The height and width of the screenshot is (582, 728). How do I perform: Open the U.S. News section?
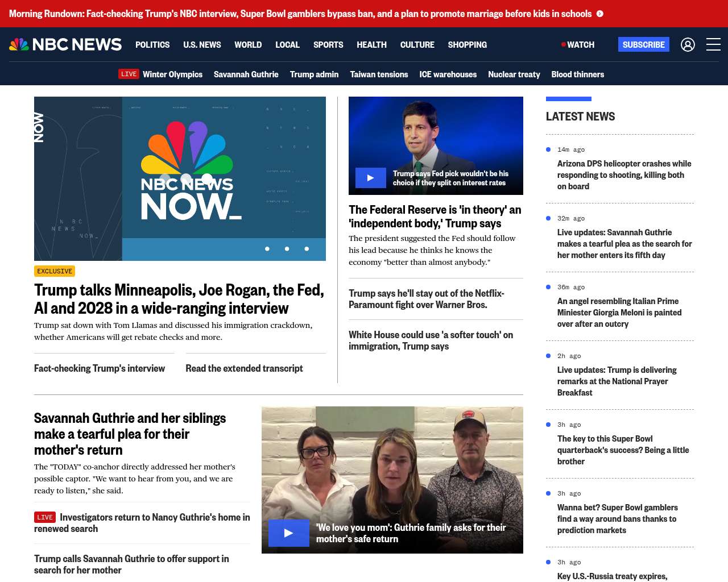point(202,44)
